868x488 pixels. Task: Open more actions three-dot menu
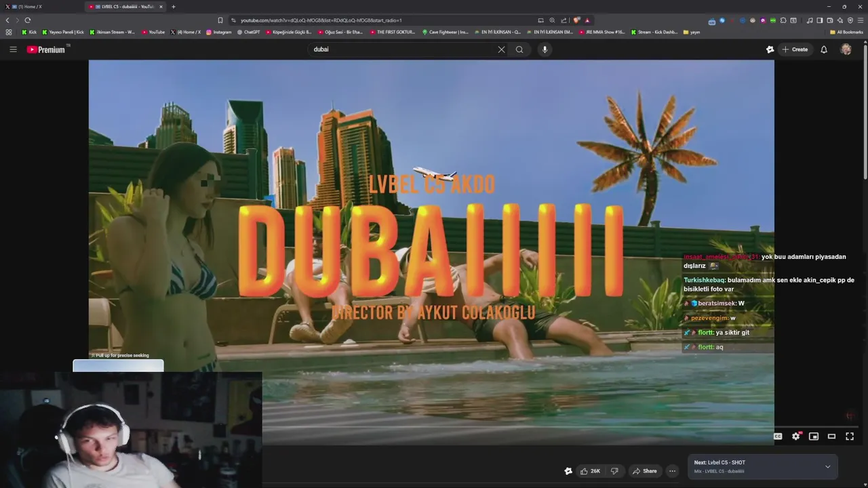pyautogui.click(x=672, y=471)
